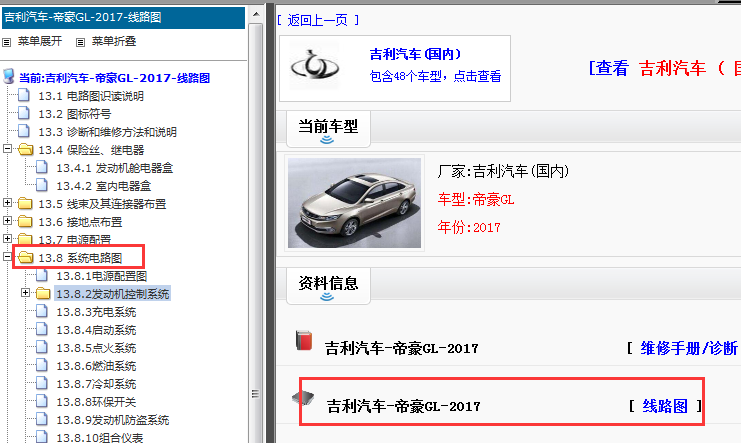Select tree item 13.2 图标符号
Image resolution: width=741 pixels, height=443 pixels.
(x=75, y=114)
